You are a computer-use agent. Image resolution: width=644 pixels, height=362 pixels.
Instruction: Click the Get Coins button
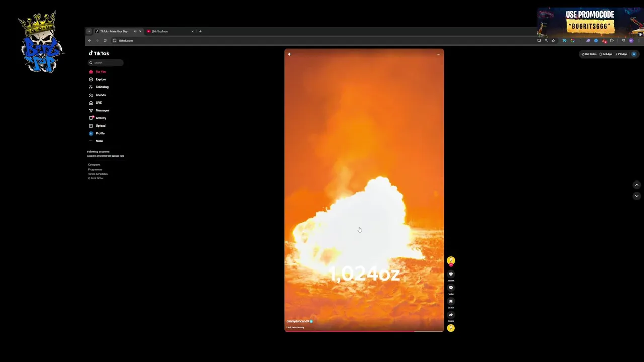pos(589,54)
